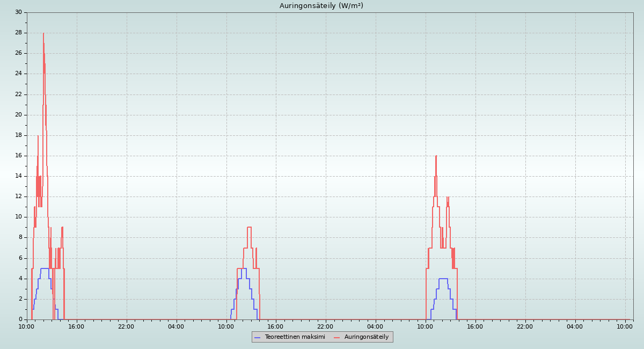Click the y-axis label 0
The width and height of the screenshot is (644, 349).
[x=20, y=319]
